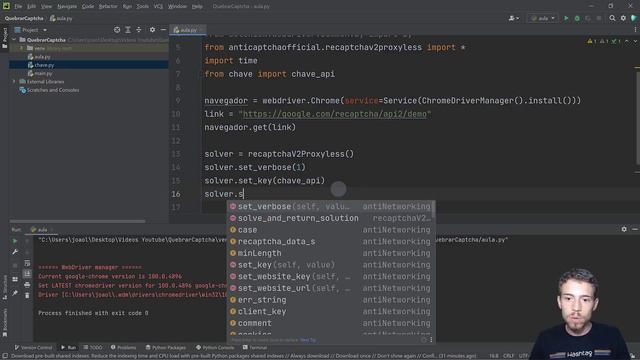Select main.py in the project tree
640x360 pixels.
click(x=40, y=73)
